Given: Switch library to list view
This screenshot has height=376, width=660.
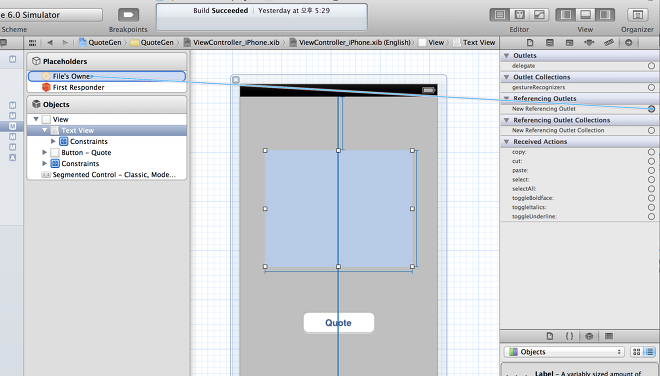Looking at the screenshot, I should pos(649,352).
